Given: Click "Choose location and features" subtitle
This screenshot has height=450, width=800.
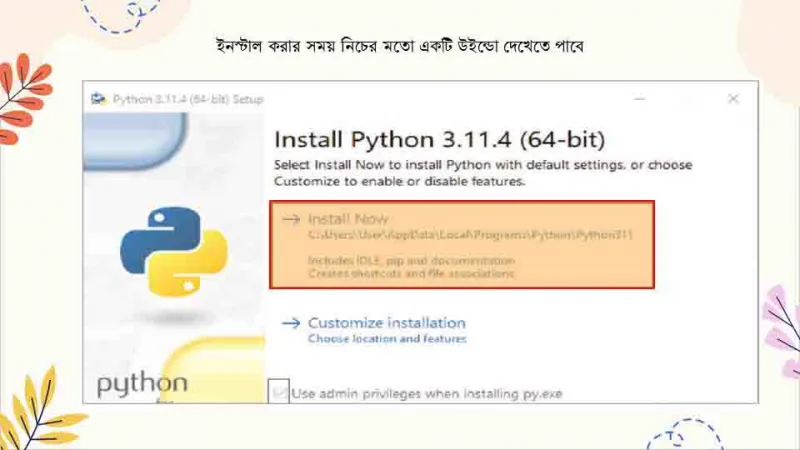Looking at the screenshot, I should click(387, 339).
